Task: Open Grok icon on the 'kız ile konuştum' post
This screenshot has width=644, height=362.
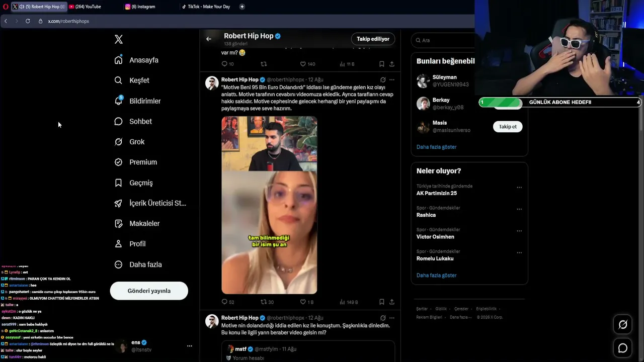Action: (x=383, y=318)
